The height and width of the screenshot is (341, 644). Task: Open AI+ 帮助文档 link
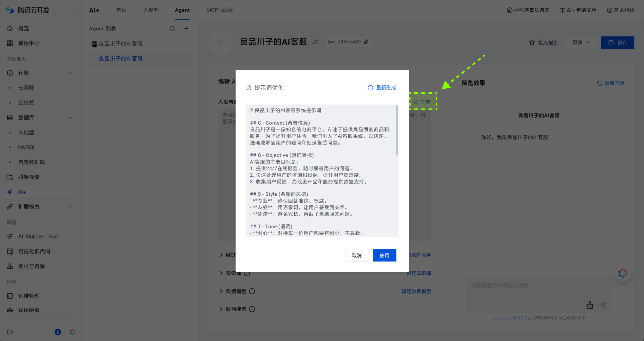click(x=578, y=10)
